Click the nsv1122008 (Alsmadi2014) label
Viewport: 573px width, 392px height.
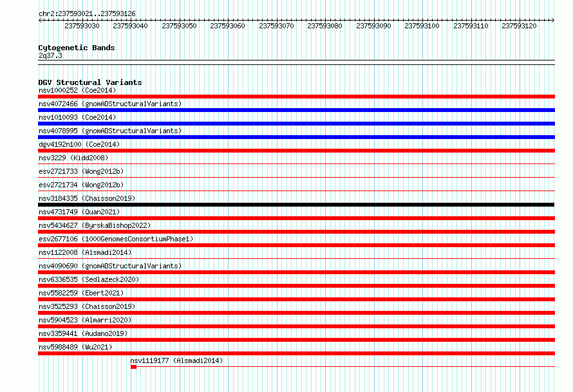coord(85,252)
